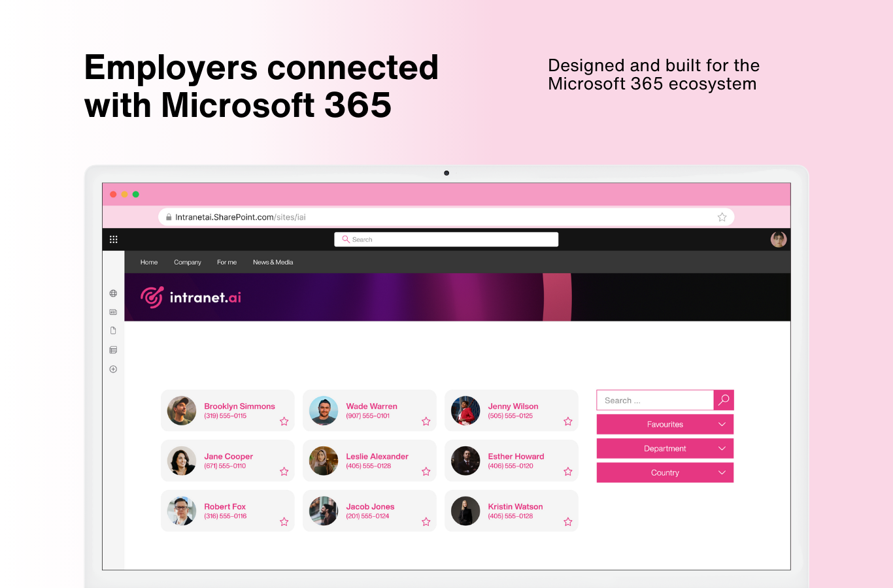Click the Search field in the people directory

pyautogui.click(x=654, y=400)
